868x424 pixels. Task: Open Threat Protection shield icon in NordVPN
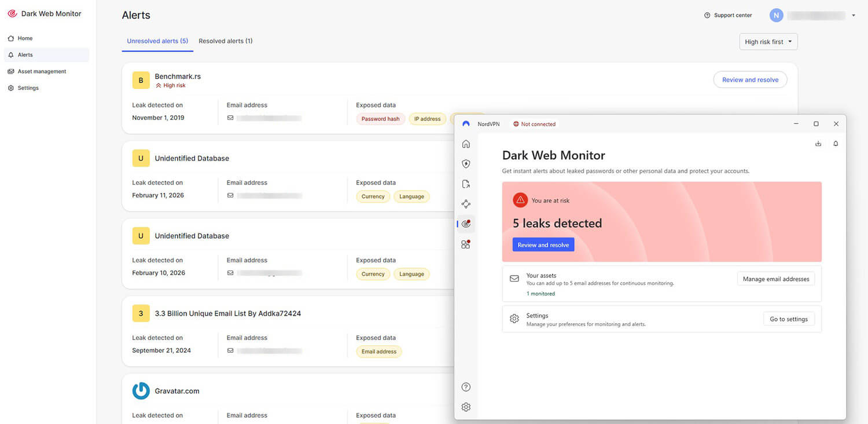466,163
